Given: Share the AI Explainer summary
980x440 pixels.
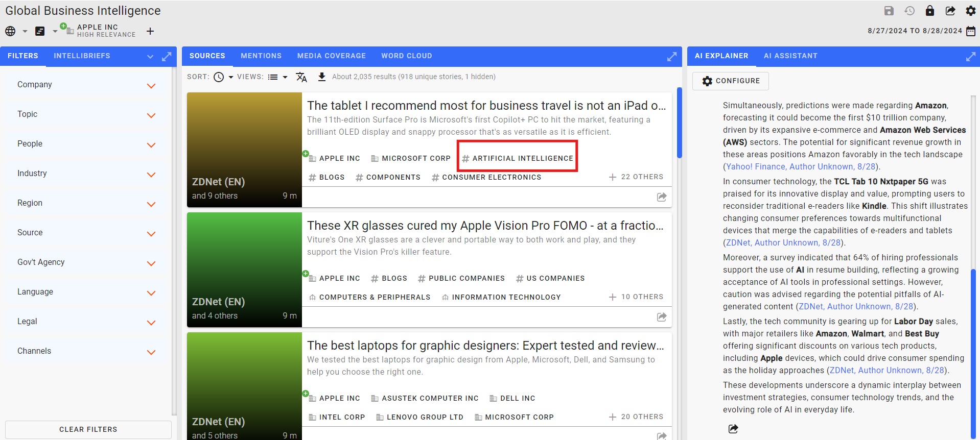Looking at the screenshot, I should [x=733, y=429].
